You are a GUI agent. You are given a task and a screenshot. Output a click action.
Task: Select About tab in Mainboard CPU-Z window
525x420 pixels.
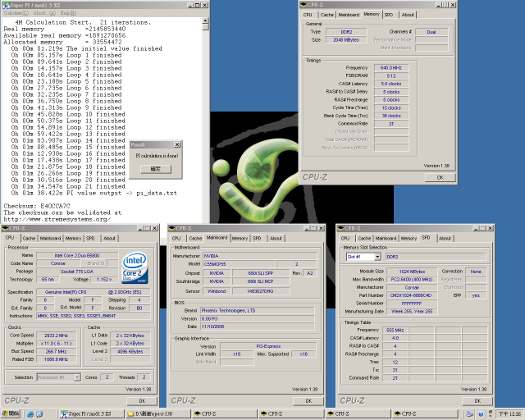[276, 238]
